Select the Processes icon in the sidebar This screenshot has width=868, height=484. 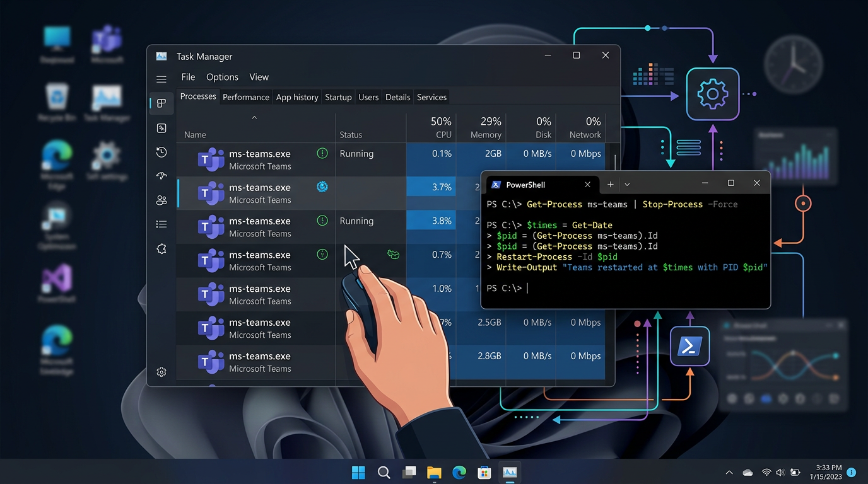pyautogui.click(x=161, y=103)
